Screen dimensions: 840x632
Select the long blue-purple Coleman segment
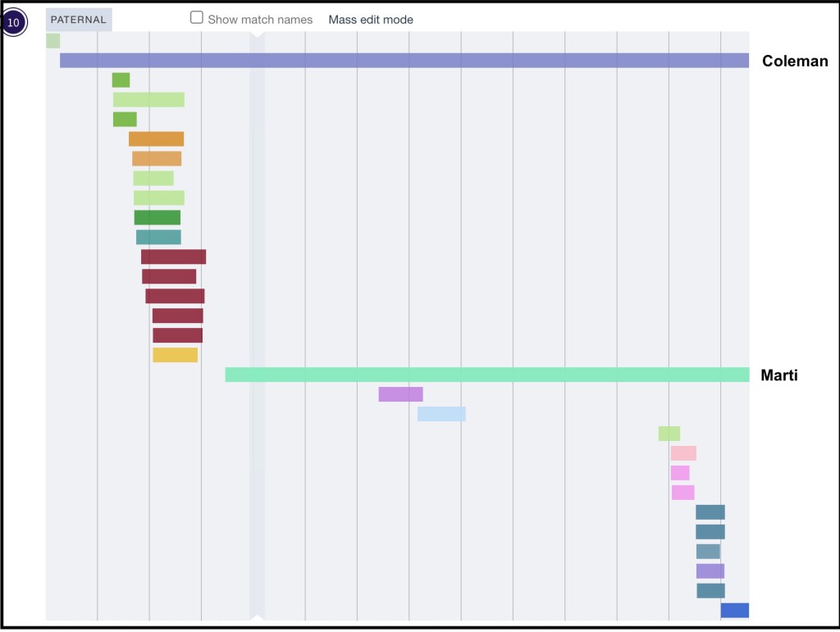404,60
